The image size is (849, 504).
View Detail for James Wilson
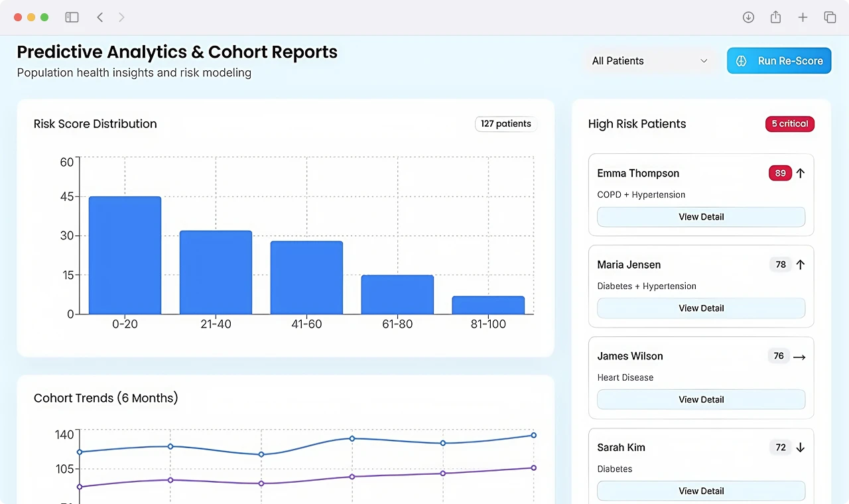click(x=701, y=400)
